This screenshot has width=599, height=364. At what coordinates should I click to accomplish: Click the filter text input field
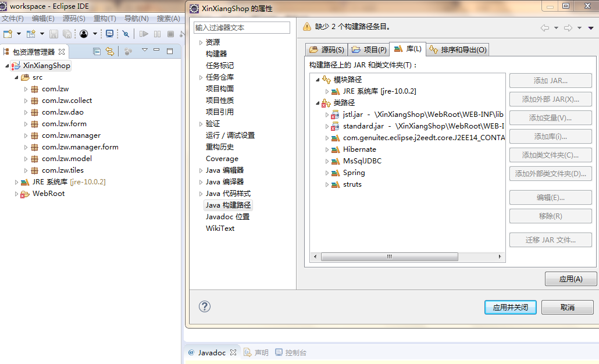click(242, 27)
